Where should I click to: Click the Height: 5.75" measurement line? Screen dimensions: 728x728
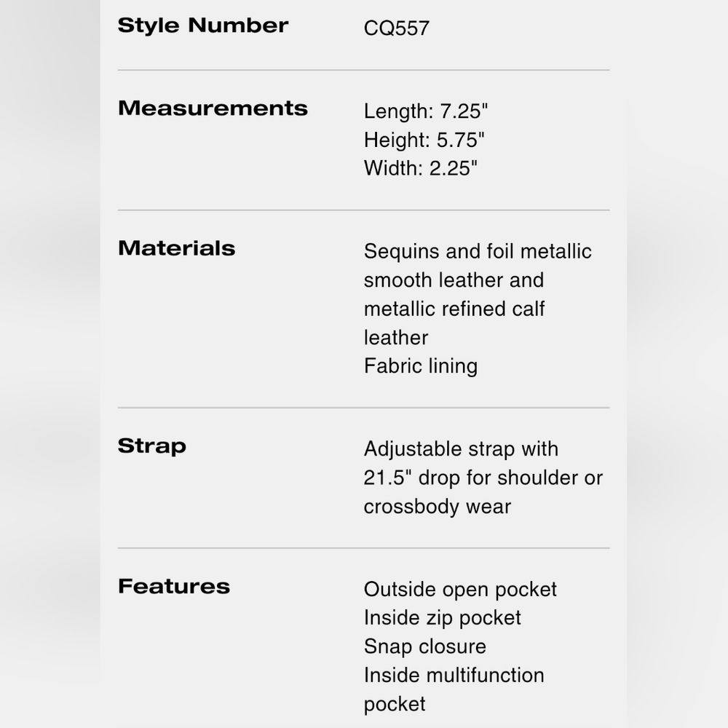point(424,140)
